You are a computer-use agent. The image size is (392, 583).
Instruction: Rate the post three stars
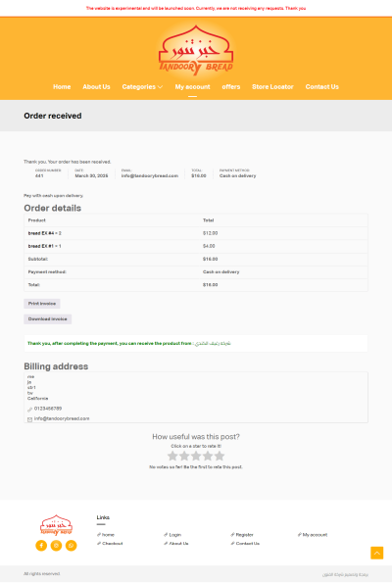tap(196, 456)
